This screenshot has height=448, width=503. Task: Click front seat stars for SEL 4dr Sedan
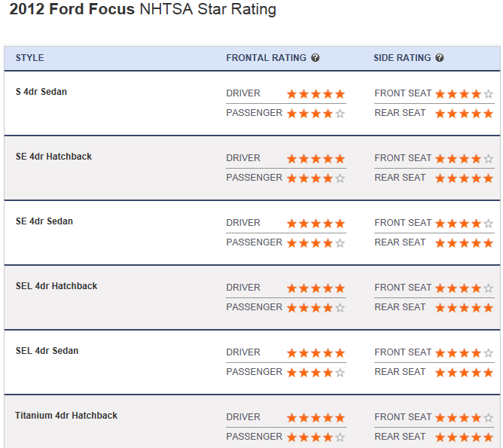click(x=464, y=353)
